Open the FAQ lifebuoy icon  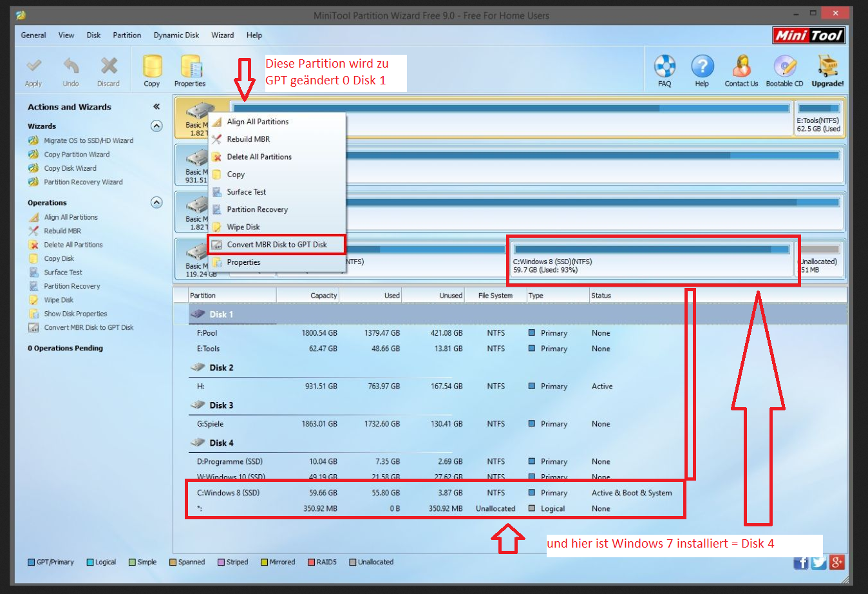(x=665, y=66)
